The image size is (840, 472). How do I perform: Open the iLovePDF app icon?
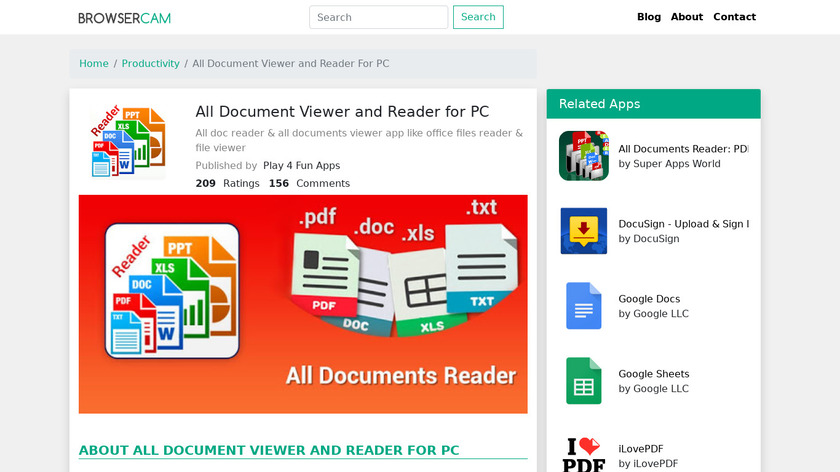[x=583, y=455]
